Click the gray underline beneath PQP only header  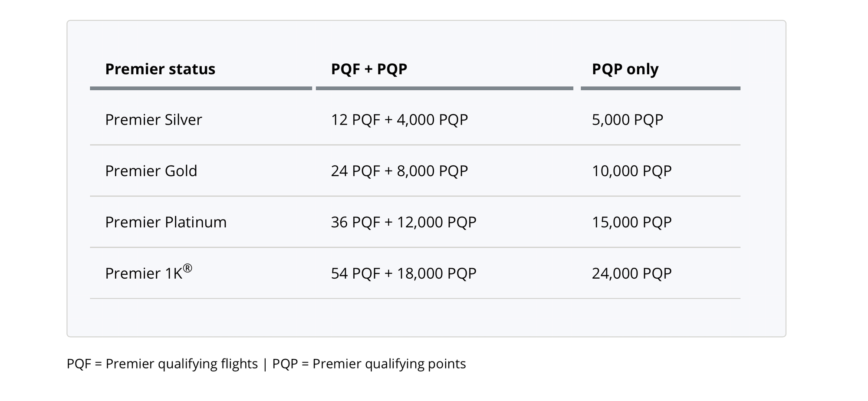(661, 89)
